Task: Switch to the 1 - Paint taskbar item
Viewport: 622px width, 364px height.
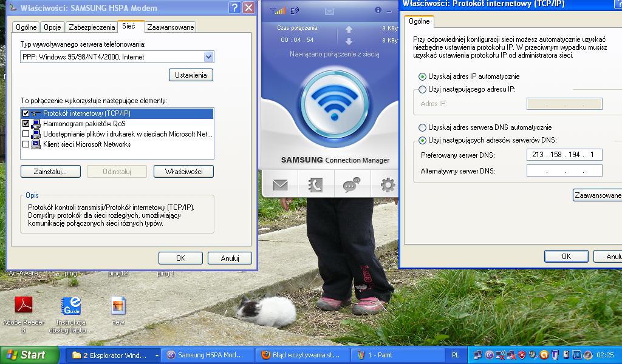Action: tap(398, 356)
